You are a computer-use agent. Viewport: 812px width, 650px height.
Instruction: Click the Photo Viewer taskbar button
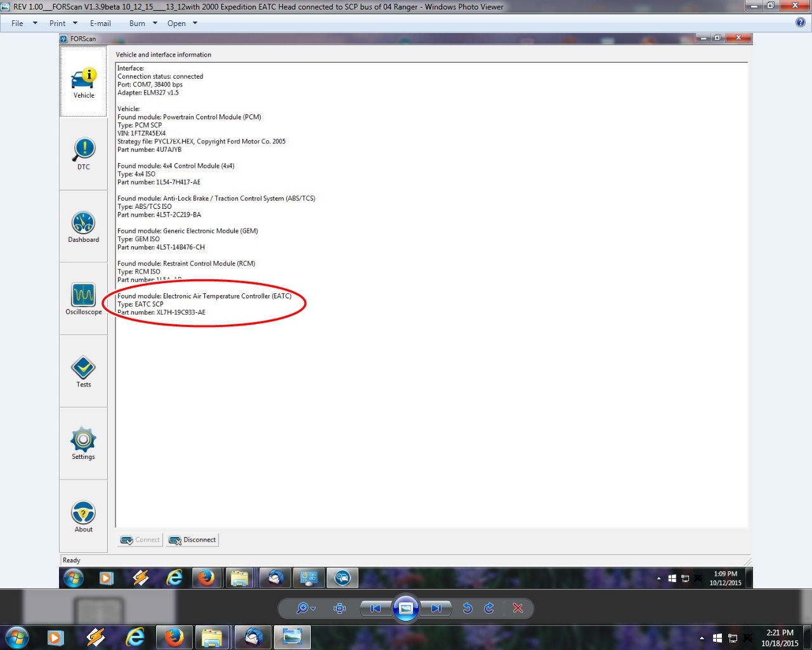click(x=292, y=637)
